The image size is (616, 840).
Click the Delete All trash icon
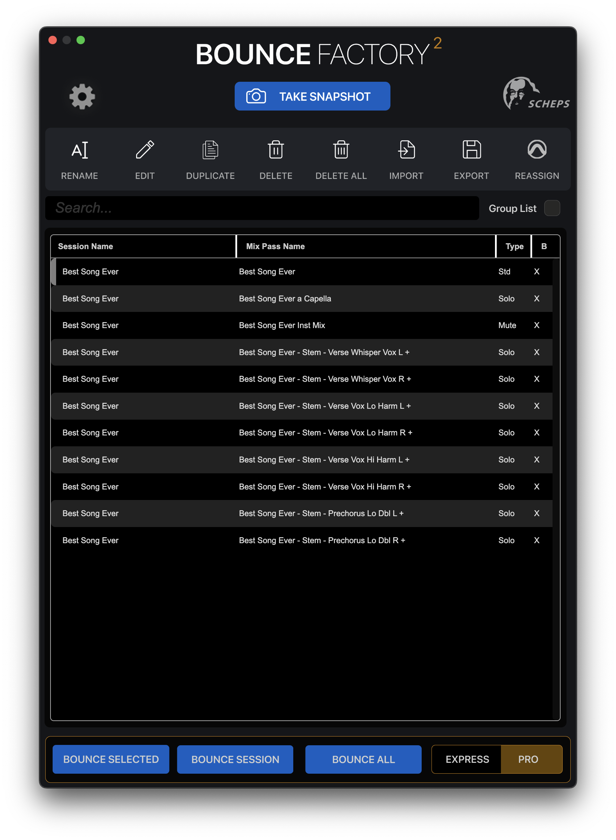click(340, 150)
